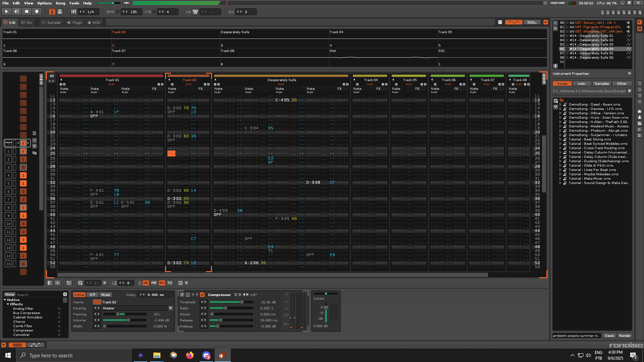This screenshot has height=362, width=644.
Task: Open Firefox from the taskbar
Action: [x=190, y=355]
